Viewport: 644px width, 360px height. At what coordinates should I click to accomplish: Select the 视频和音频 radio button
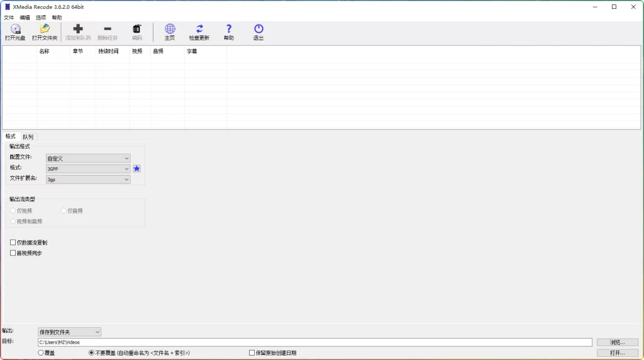pyautogui.click(x=13, y=222)
